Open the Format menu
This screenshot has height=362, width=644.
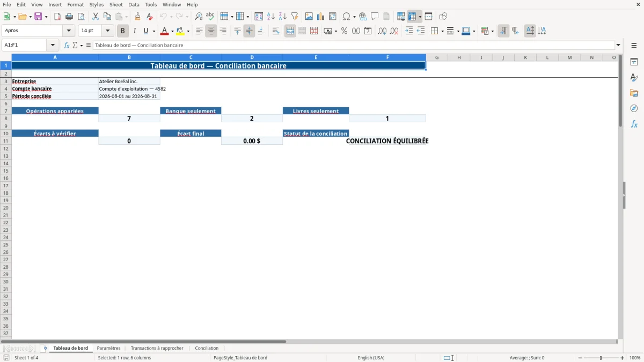click(x=76, y=4)
